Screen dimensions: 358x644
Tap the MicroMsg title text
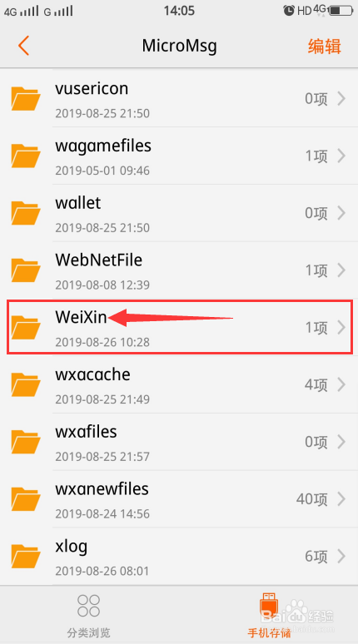tap(179, 46)
